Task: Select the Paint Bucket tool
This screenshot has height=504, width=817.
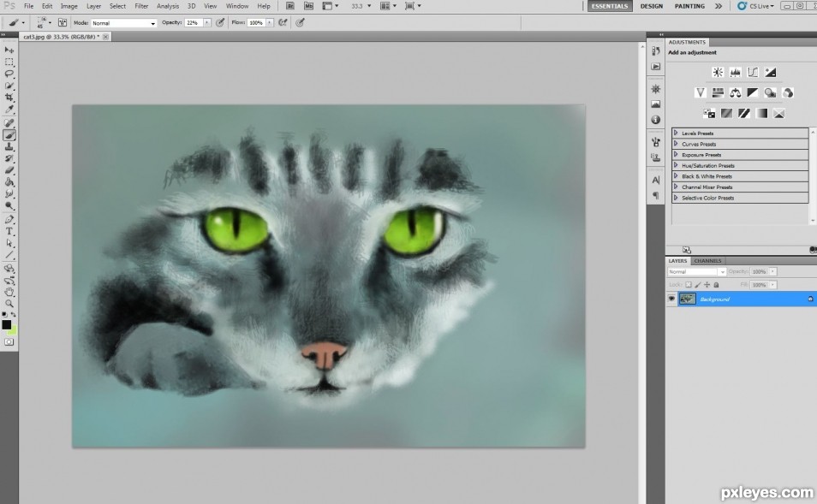Action: (9, 182)
